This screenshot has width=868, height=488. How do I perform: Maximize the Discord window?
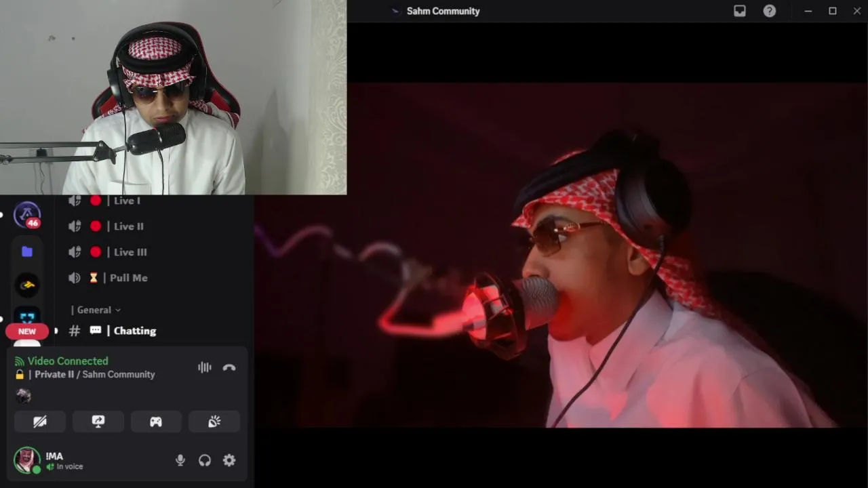tap(833, 11)
